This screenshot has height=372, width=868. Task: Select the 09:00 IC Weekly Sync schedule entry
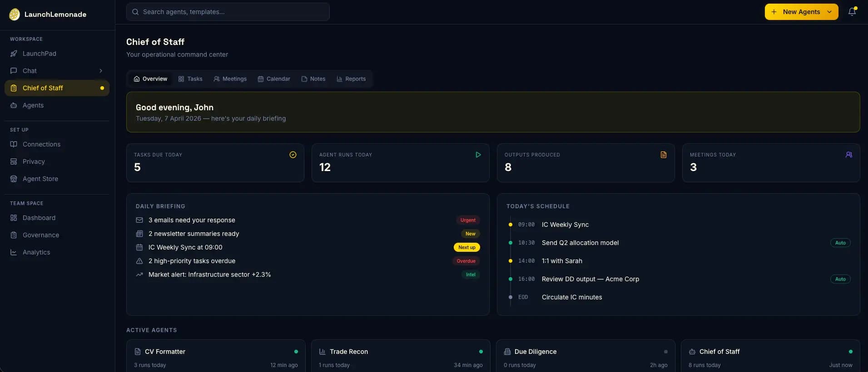pyautogui.click(x=679, y=225)
